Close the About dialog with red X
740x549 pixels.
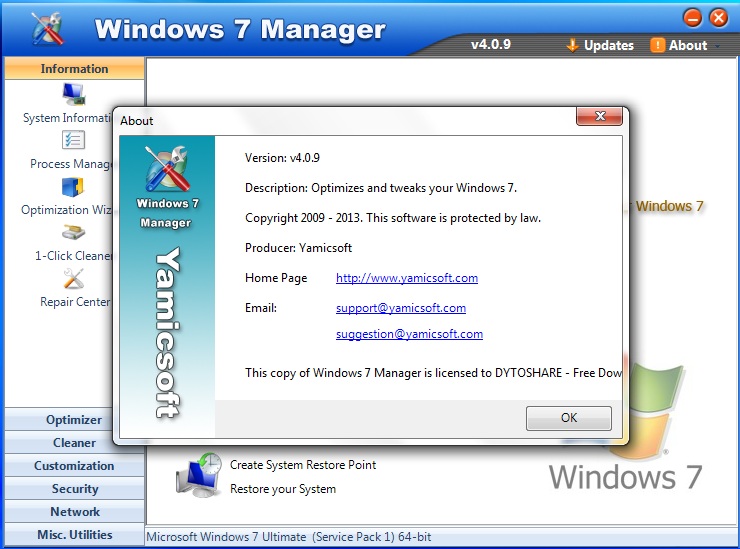(599, 116)
